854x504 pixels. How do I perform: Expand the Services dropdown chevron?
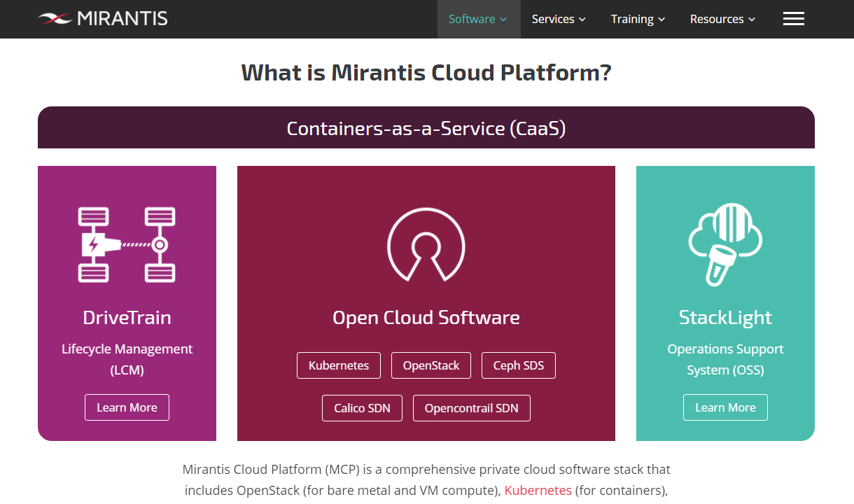pyautogui.click(x=582, y=20)
